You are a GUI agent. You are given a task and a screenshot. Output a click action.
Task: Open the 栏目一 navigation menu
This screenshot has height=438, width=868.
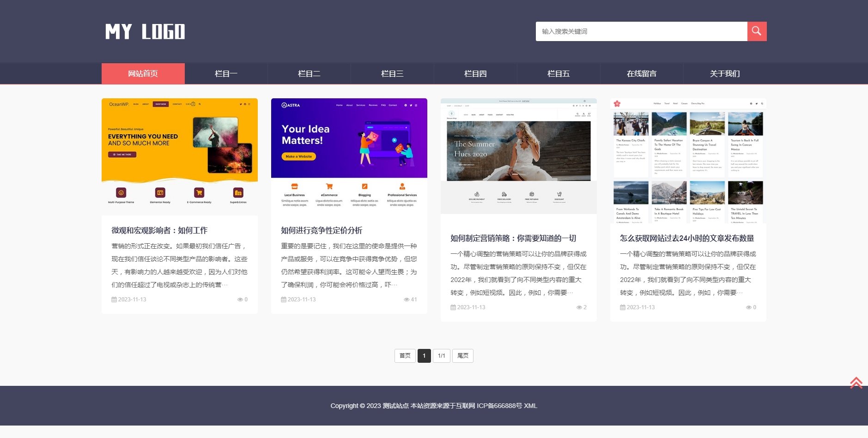pos(226,73)
